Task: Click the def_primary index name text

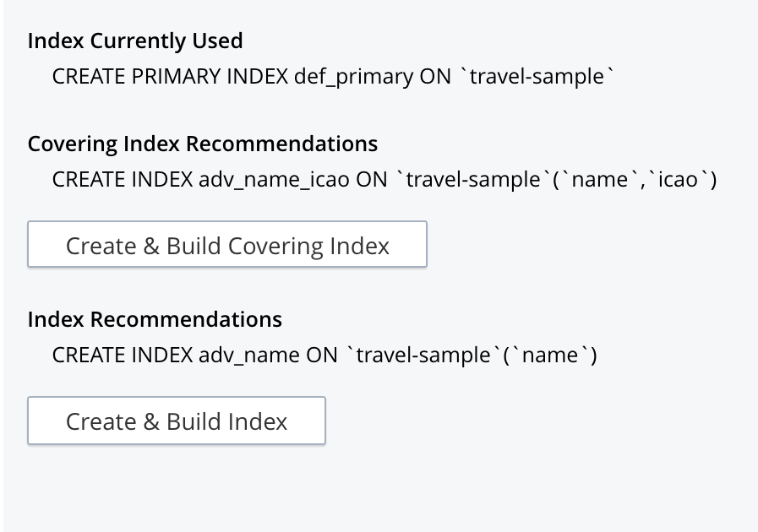Action: coord(353,76)
